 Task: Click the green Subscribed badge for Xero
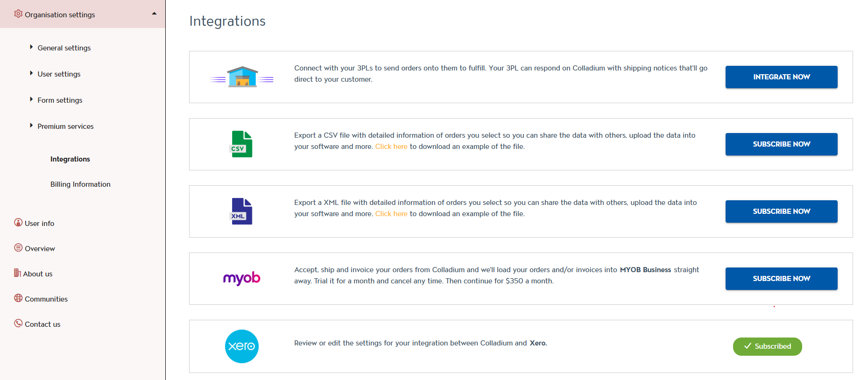point(767,346)
